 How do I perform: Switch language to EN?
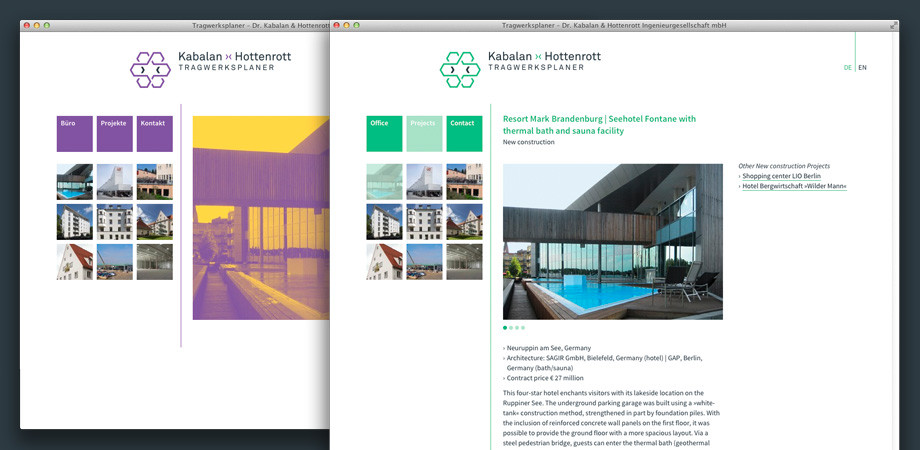[x=863, y=68]
